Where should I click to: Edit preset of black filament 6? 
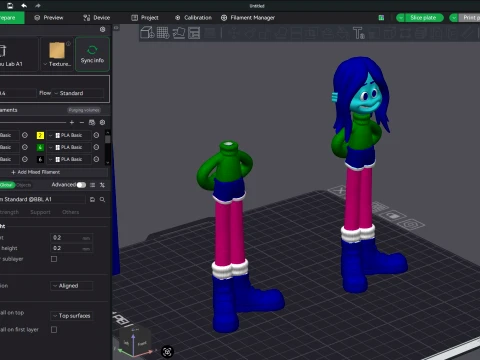(96, 159)
